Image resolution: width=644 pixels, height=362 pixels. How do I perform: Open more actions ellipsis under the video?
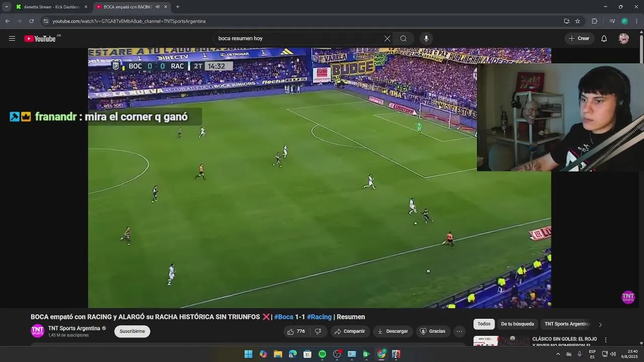point(459,331)
